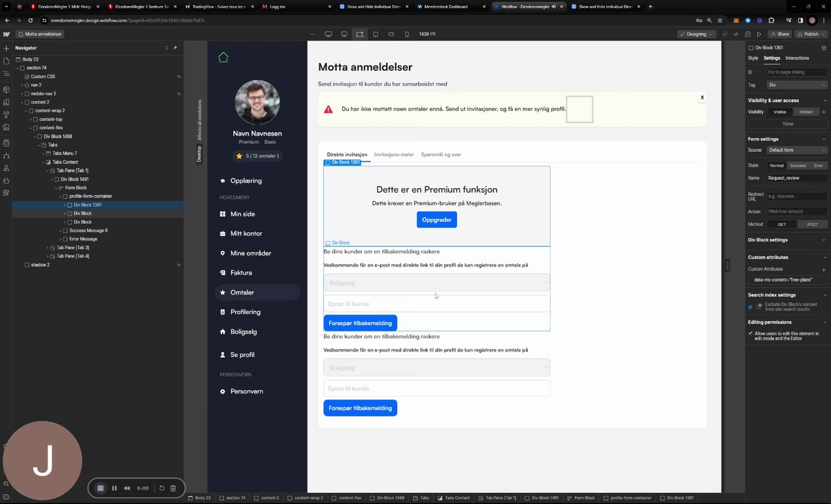831x504 pixels.
Task: Open the Designing mode dropdown
Action: click(697, 34)
